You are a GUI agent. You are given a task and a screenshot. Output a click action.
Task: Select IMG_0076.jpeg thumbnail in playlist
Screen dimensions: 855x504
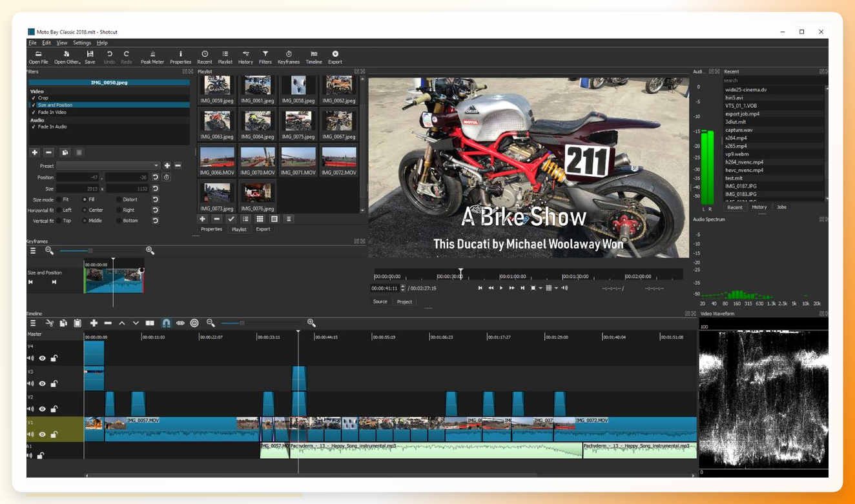coord(258,194)
